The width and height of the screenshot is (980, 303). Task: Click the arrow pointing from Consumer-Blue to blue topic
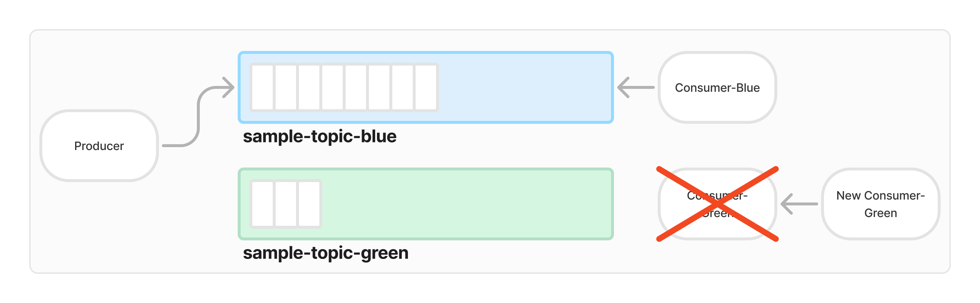pos(636,87)
